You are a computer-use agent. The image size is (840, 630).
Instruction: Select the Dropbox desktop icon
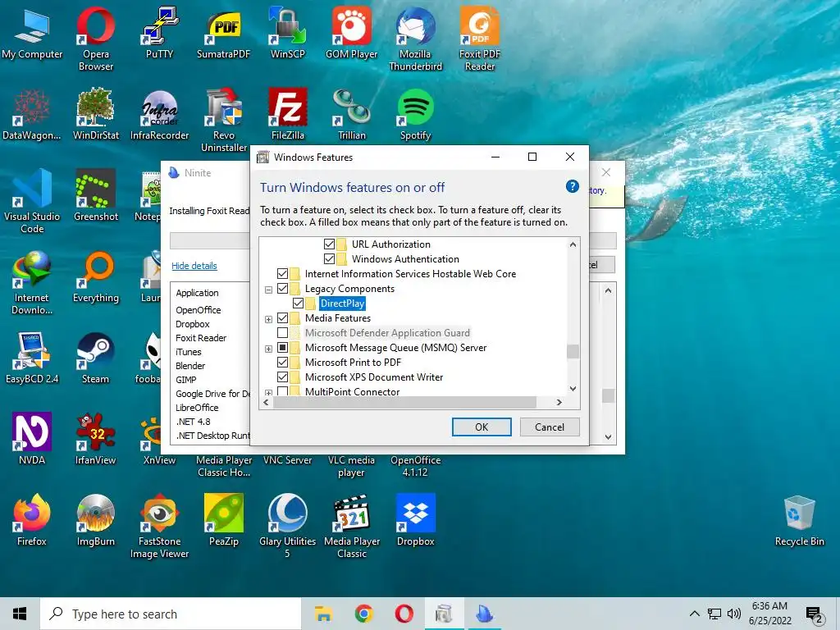pyautogui.click(x=415, y=521)
